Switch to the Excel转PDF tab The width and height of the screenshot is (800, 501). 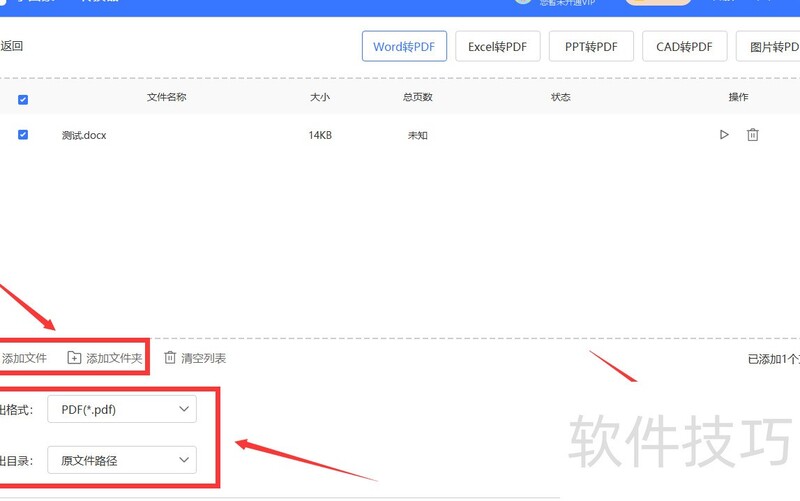(498, 47)
